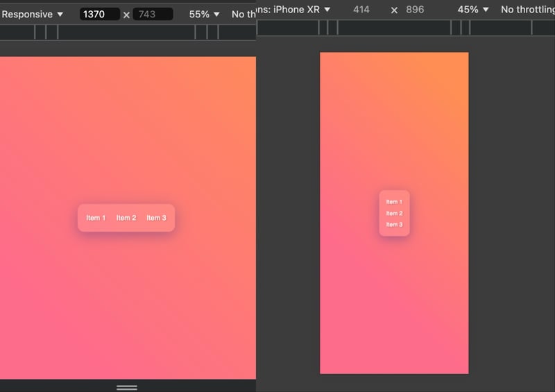Open the No throttling dropdown on the right

click(x=527, y=10)
